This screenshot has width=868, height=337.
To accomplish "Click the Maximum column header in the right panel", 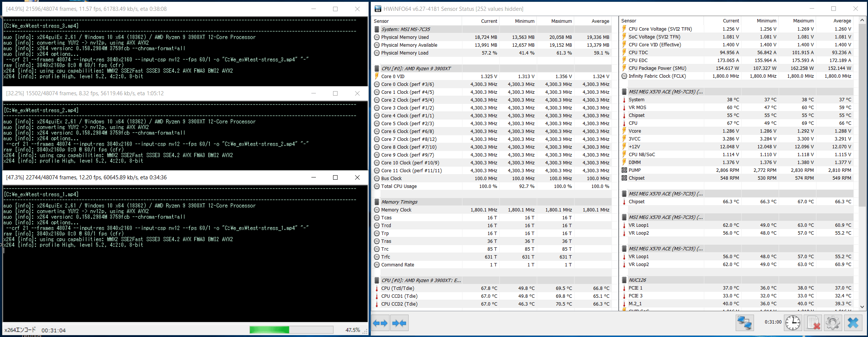I will pos(797,21).
